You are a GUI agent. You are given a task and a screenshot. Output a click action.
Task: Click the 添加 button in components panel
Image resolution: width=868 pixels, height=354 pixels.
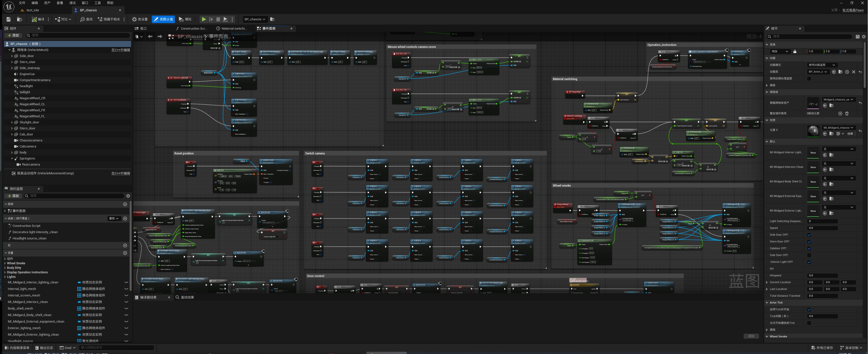(x=13, y=35)
